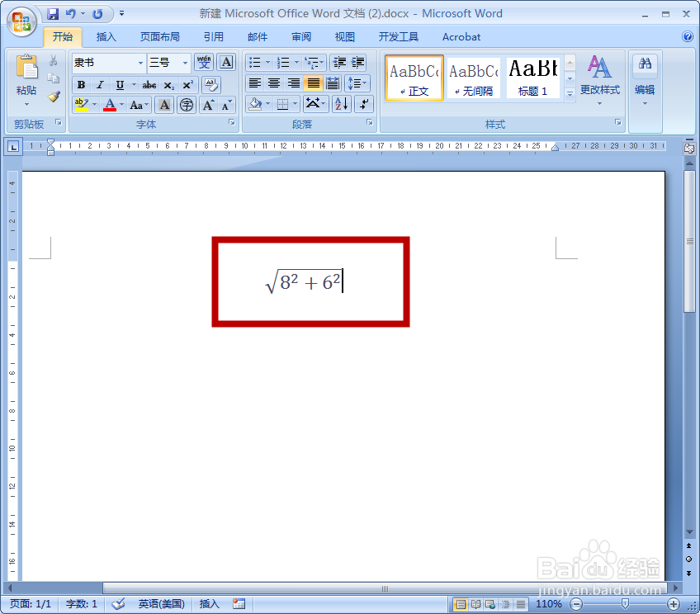Click the grow font icon

pos(208,105)
